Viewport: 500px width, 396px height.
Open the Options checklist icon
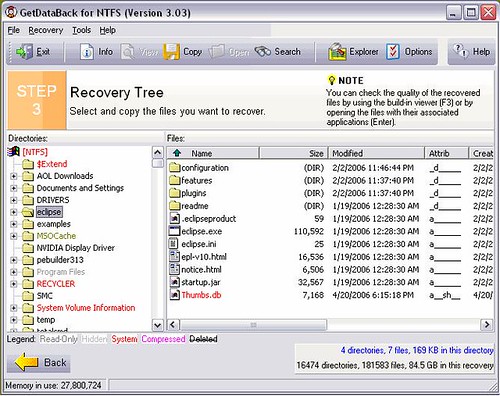pyautogui.click(x=393, y=52)
